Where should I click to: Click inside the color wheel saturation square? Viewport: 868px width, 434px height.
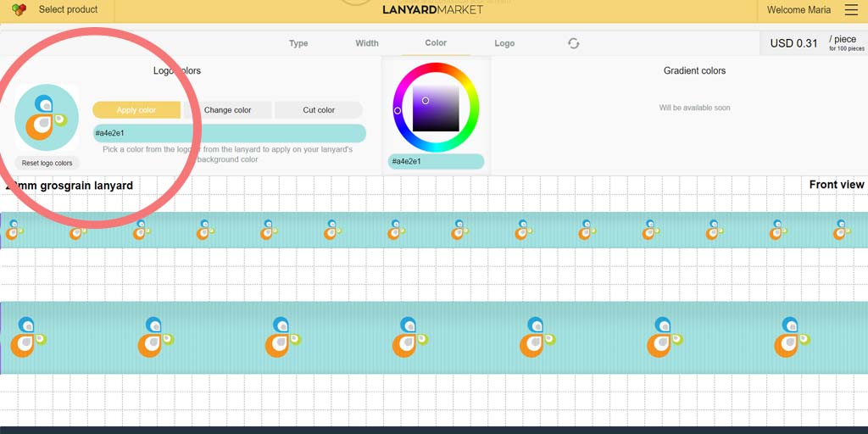tap(436, 108)
